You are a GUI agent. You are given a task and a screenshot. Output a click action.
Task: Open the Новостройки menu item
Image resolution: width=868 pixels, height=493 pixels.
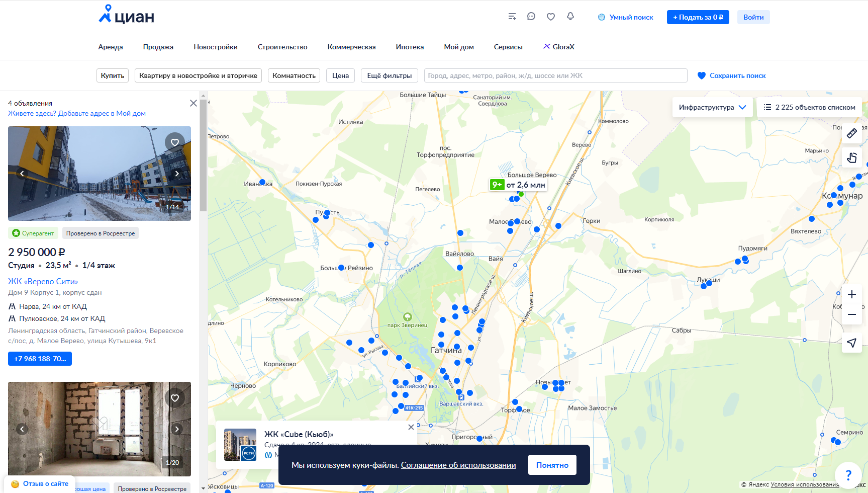click(216, 47)
